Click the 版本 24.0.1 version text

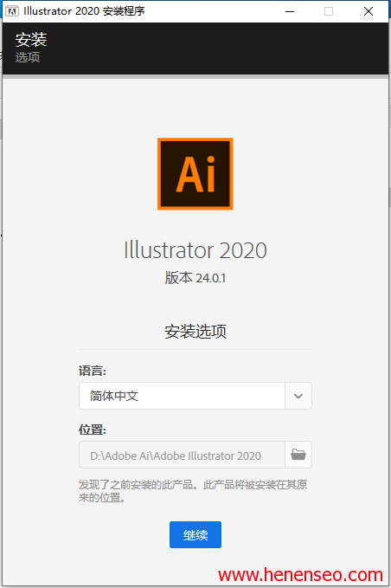pyautogui.click(x=195, y=278)
